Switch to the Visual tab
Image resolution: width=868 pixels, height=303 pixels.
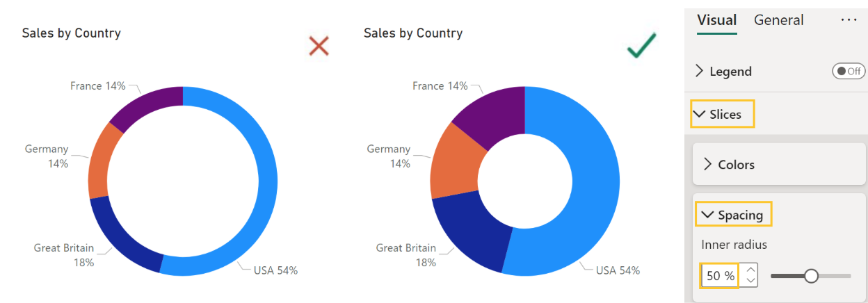716,20
